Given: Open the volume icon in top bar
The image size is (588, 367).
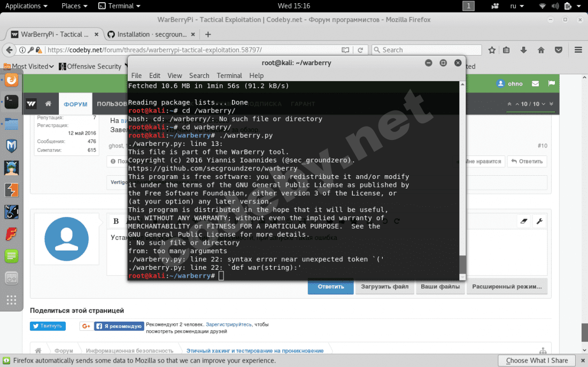Looking at the screenshot, I should 555,6.
